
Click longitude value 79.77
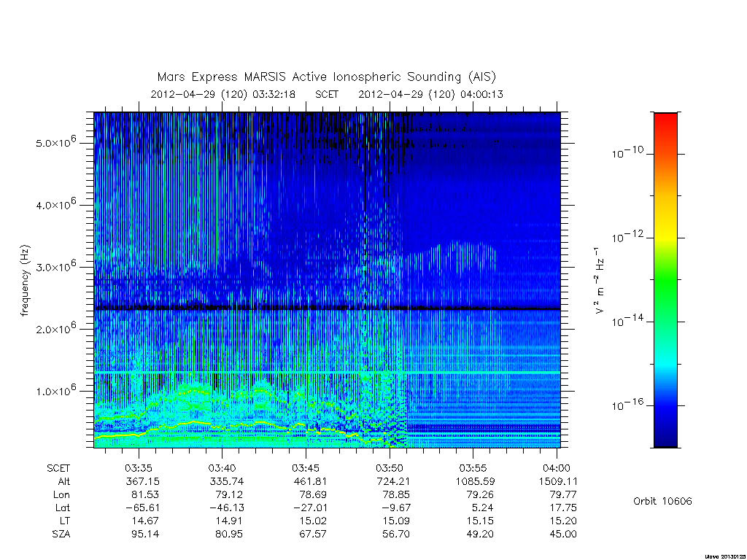563,495
